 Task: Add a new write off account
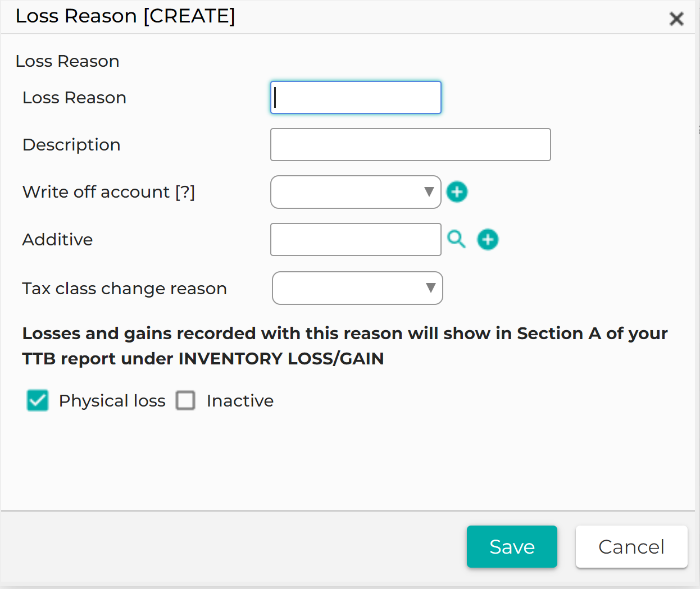[457, 192]
